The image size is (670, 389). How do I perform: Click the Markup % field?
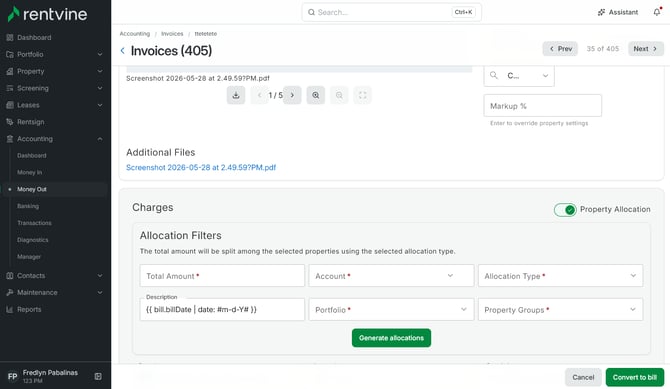(x=543, y=106)
